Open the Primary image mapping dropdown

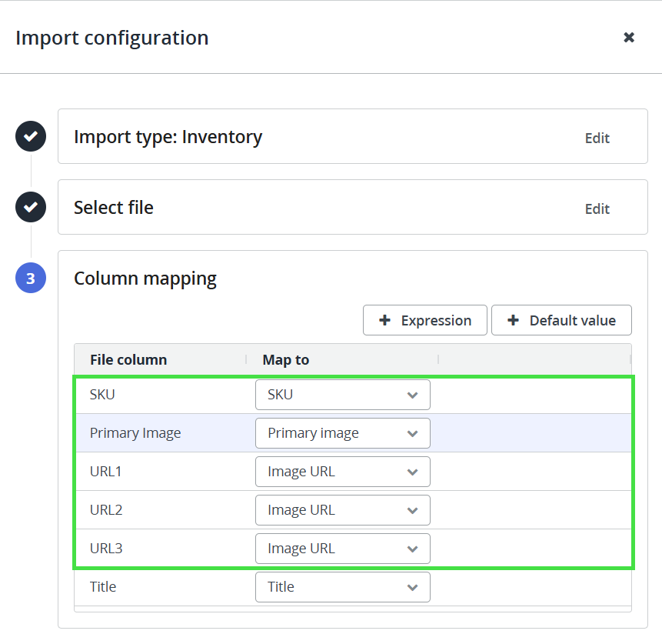point(343,433)
